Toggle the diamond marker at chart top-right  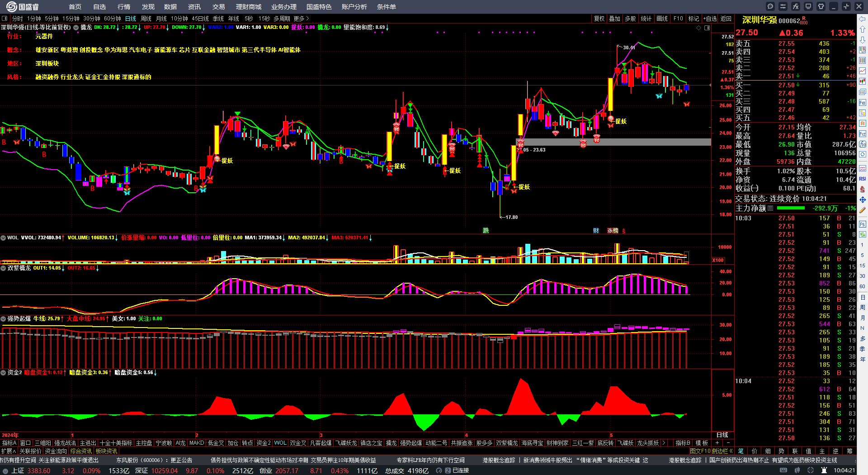699,28
